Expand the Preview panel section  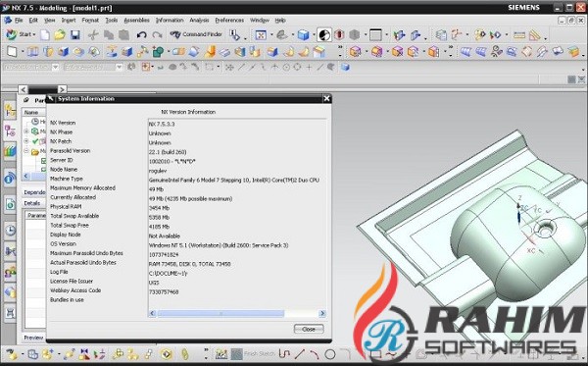(33, 338)
